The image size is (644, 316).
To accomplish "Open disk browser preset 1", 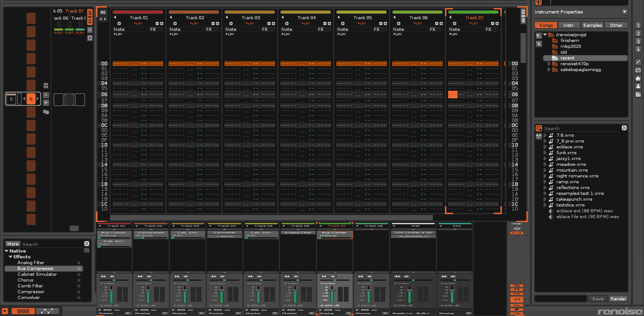I will [x=638, y=25].
